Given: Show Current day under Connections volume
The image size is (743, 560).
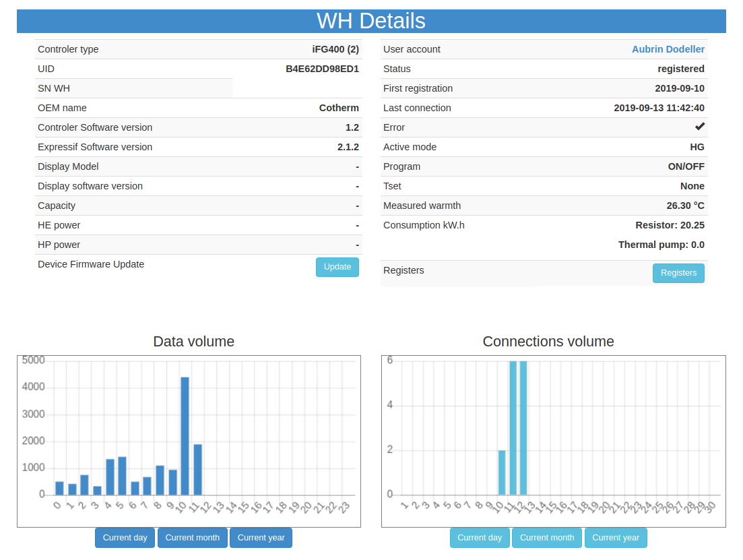Looking at the screenshot, I should (x=479, y=538).
